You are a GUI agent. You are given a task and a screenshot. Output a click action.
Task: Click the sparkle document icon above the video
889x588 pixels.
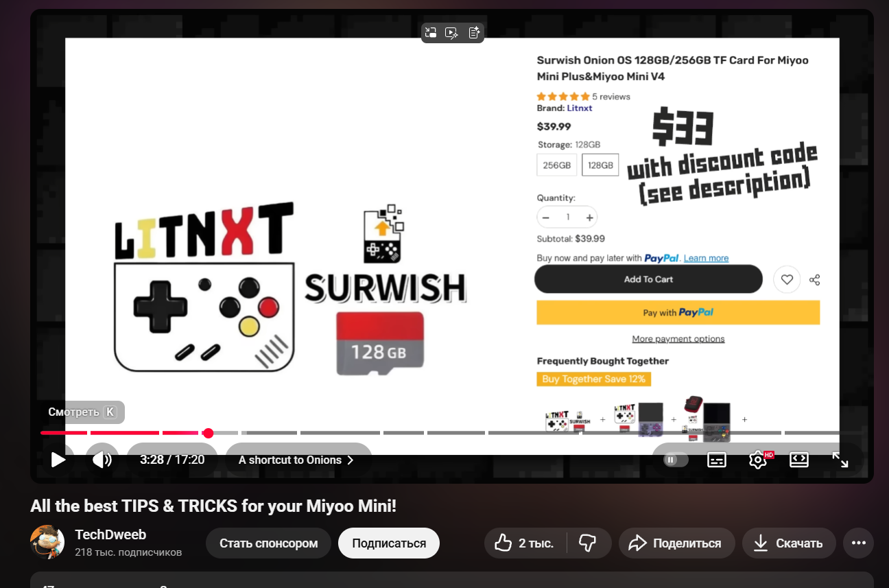pyautogui.click(x=474, y=32)
